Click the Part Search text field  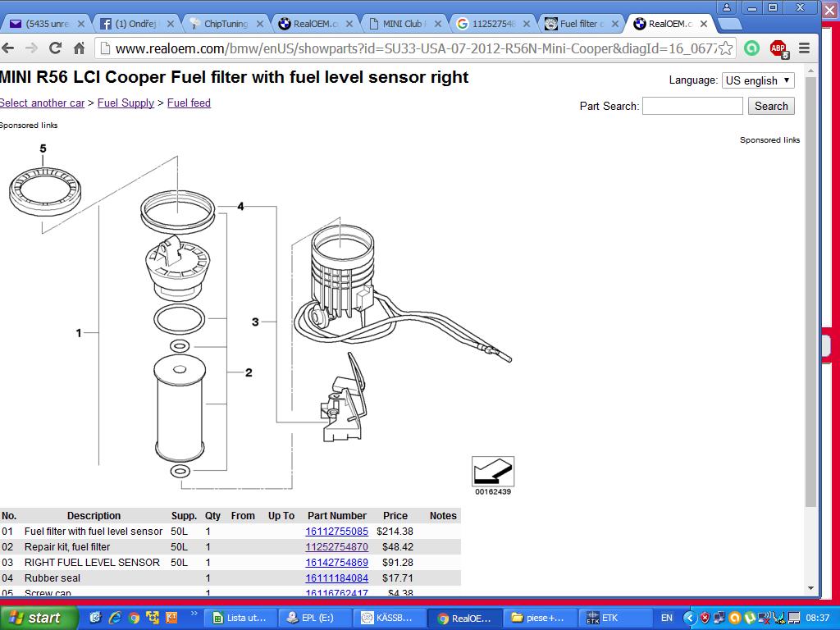(692, 106)
